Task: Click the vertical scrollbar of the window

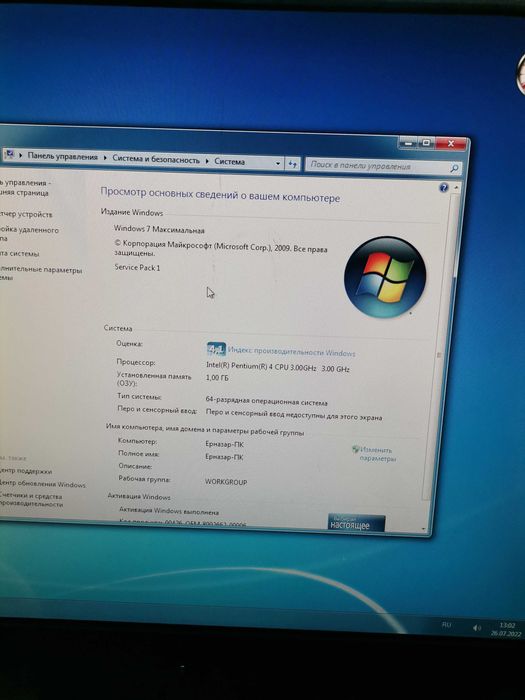Action: click(438, 356)
